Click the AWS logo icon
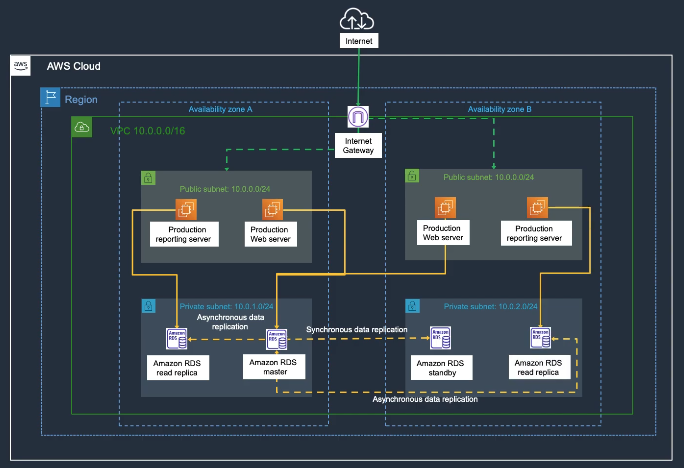The image size is (684, 468). pyautogui.click(x=22, y=66)
